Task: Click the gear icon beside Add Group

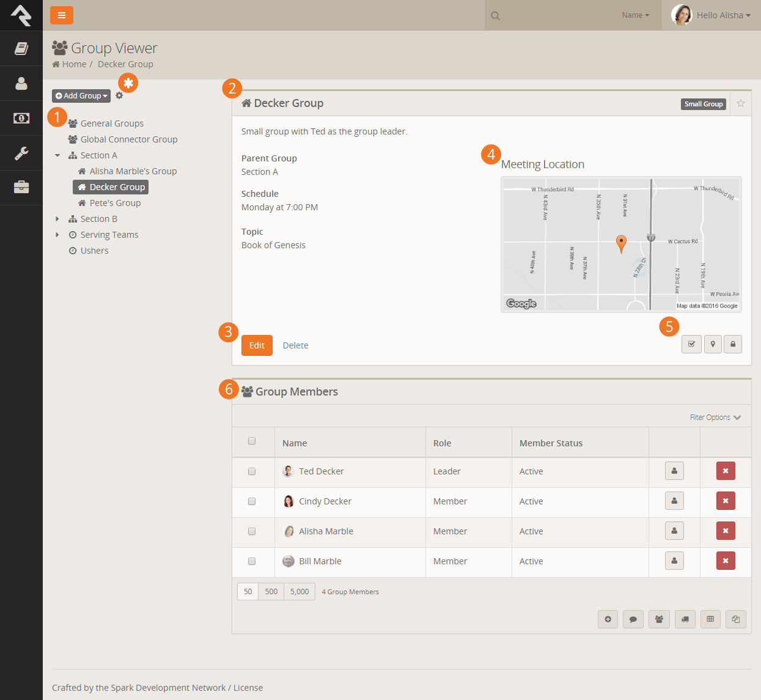Action: pyautogui.click(x=119, y=95)
